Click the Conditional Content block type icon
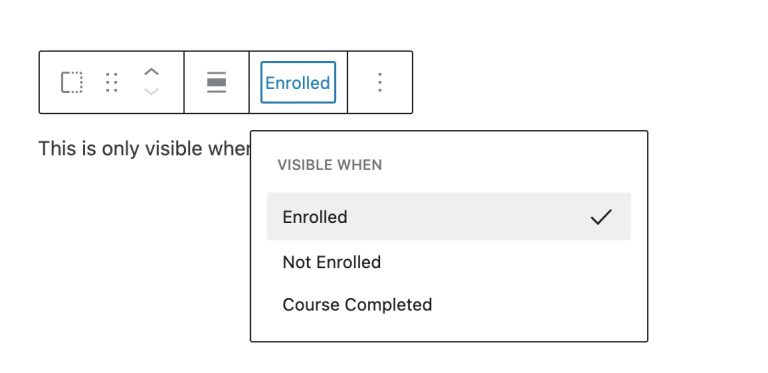 (72, 82)
